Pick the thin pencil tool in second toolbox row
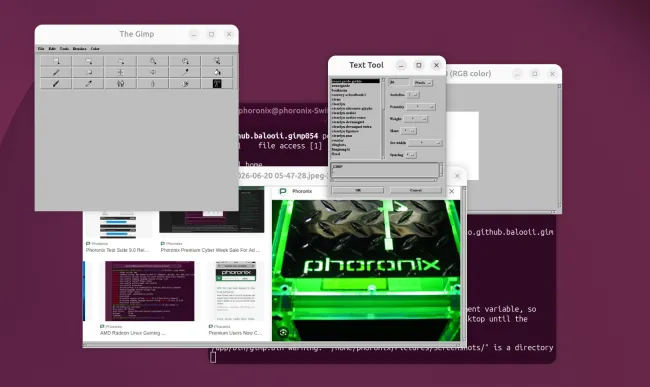Image resolution: width=650 pixels, height=387 pixels. coord(56,73)
